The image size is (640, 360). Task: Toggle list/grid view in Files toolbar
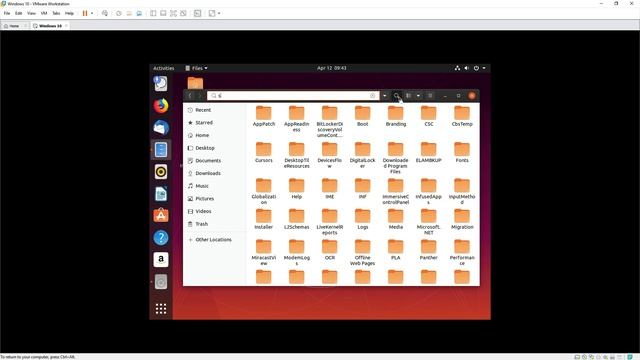click(409, 96)
